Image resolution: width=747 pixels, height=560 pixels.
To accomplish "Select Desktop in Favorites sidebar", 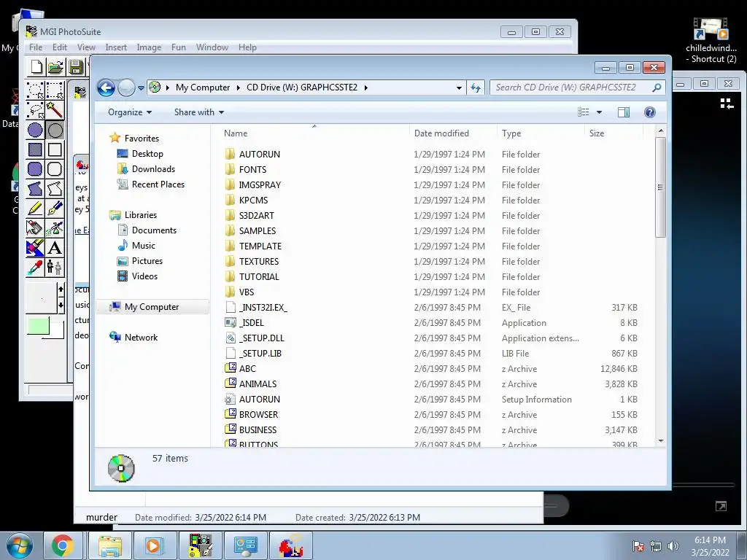I will (x=147, y=154).
